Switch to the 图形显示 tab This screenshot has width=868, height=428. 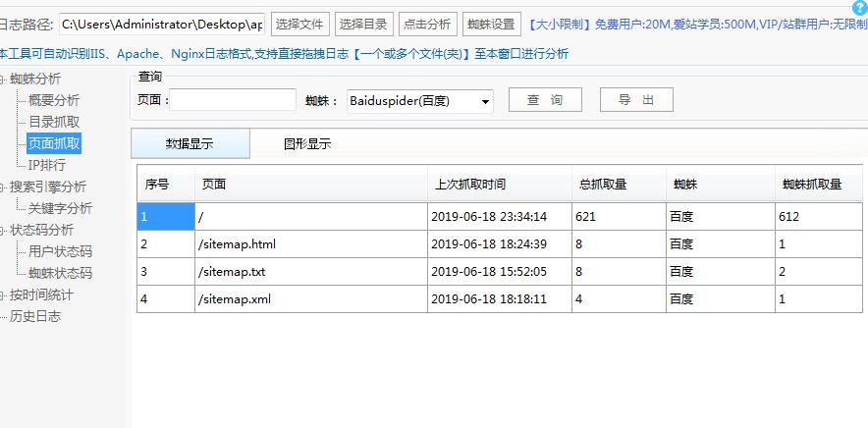pos(307,144)
